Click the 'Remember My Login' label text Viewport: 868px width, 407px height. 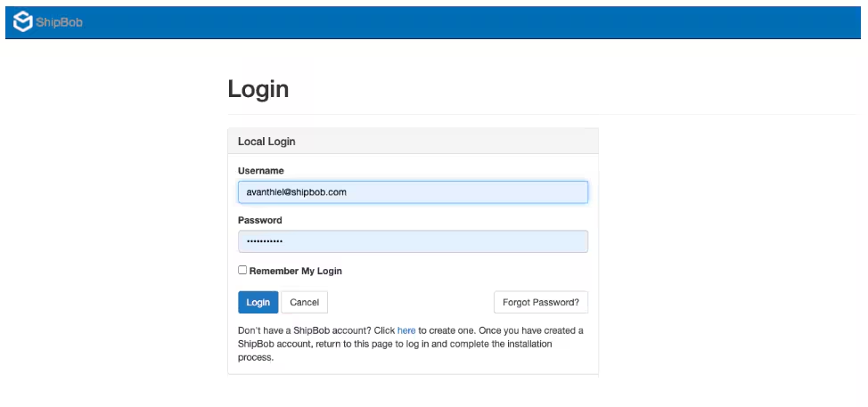296,271
